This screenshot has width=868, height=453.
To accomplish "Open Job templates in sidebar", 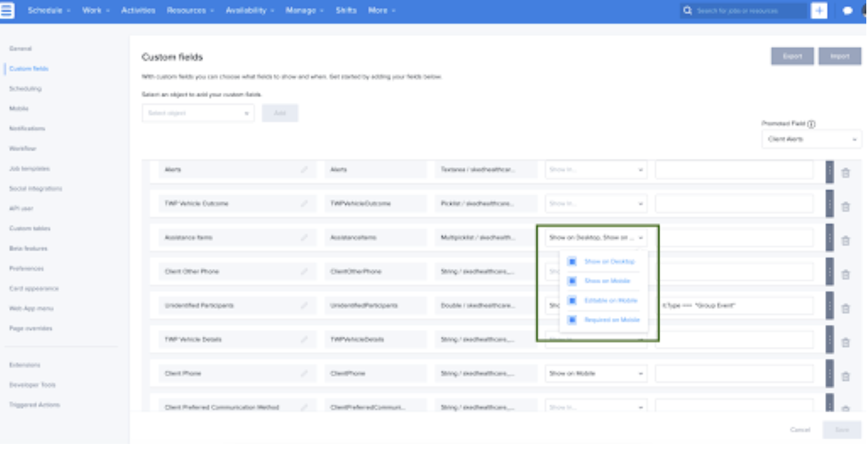I will point(29,168).
